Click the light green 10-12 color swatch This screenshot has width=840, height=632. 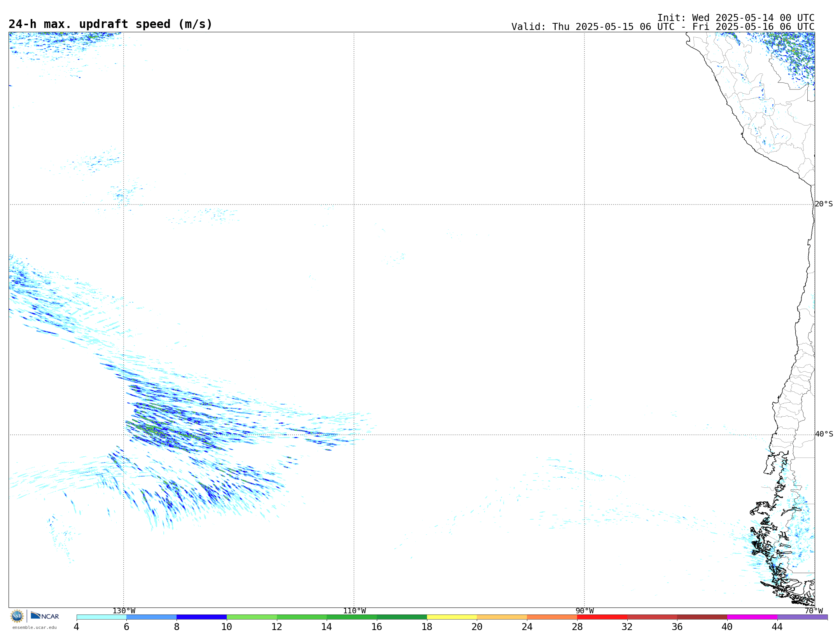(x=252, y=617)
